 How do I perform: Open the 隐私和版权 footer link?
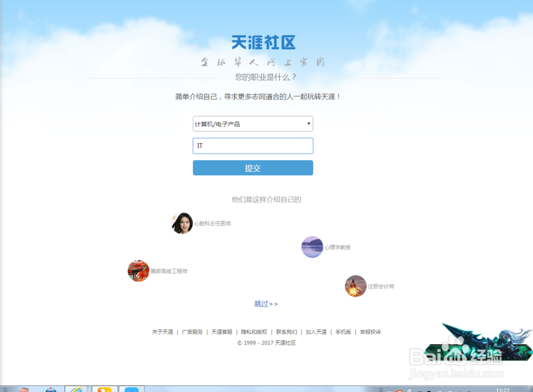pyautogui.click(x=254, y=332)
